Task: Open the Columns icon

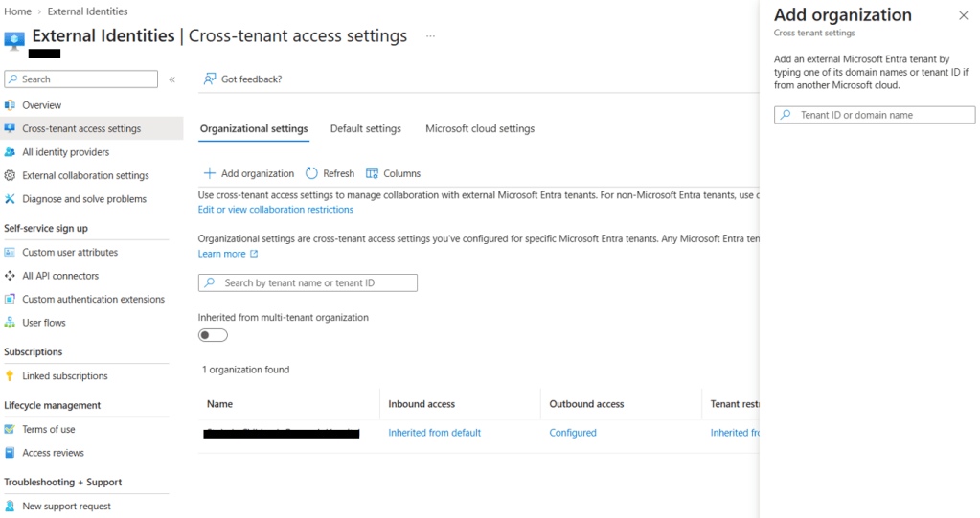Action: tap(372, 173)
